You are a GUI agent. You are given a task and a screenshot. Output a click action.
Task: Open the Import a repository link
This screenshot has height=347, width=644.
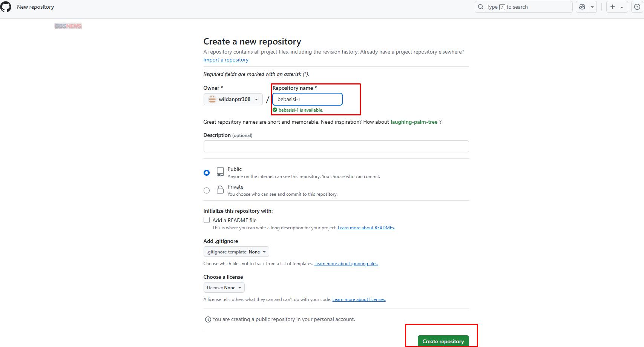pos(226,60)
